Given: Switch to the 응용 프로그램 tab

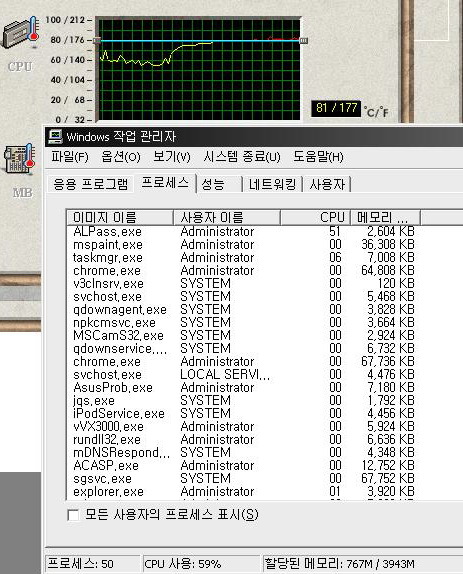Looking at the screenshot, I should pos(90,184).
